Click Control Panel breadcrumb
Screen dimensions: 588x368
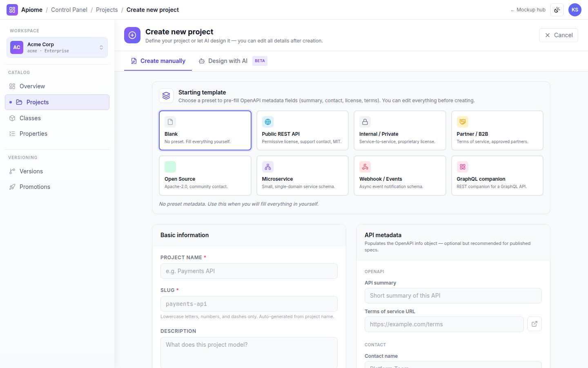point(69,10)
